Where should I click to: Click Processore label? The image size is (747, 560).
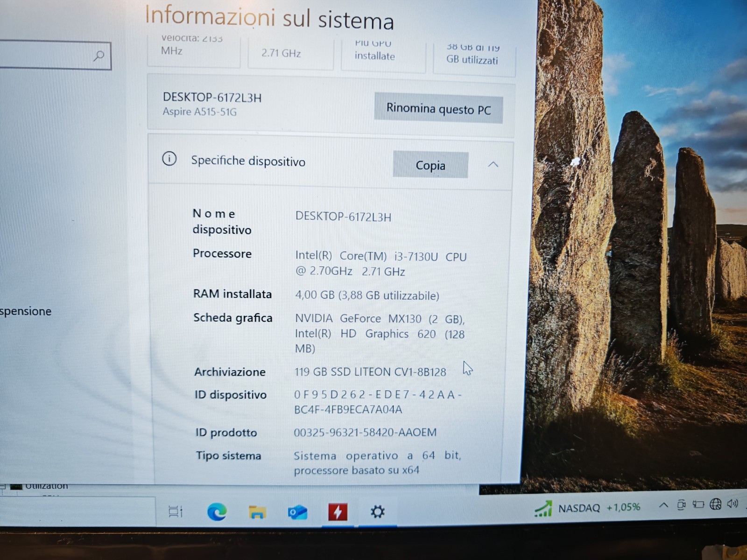(x=222, y=253)
